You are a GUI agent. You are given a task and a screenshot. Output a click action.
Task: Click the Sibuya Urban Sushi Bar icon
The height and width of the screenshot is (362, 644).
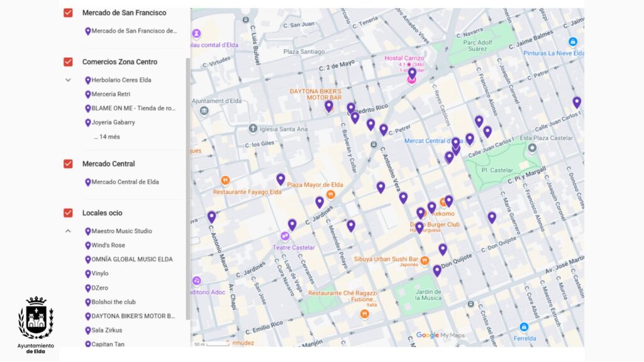(x=425, y=260)
